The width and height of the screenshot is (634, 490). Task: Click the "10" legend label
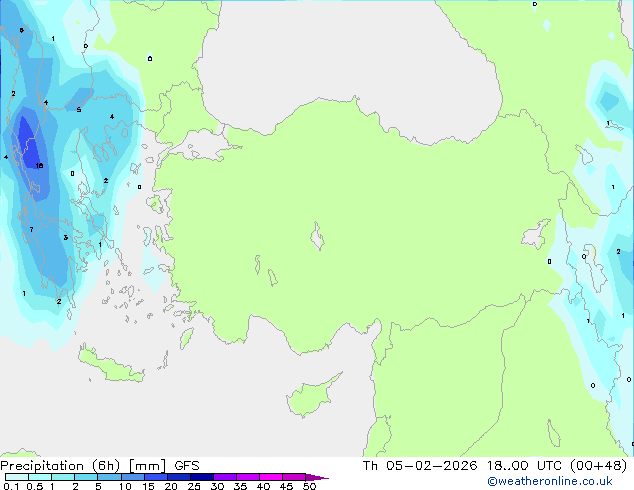click(125, 486)
